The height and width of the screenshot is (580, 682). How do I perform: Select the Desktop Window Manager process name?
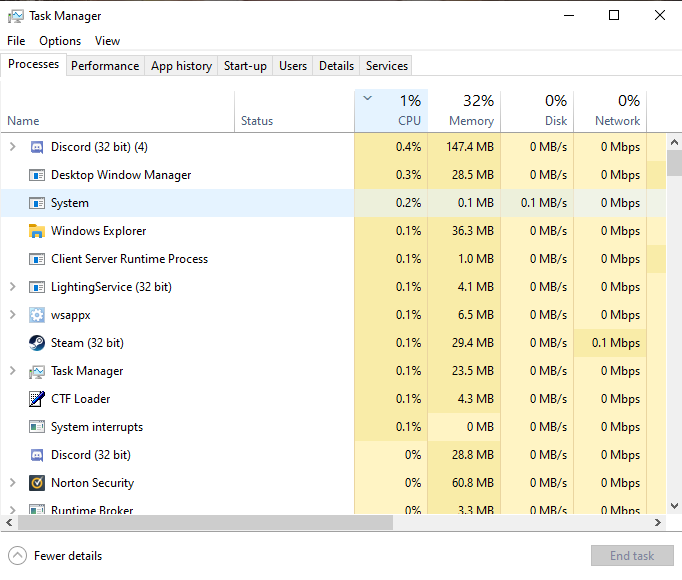pos(121,175)
